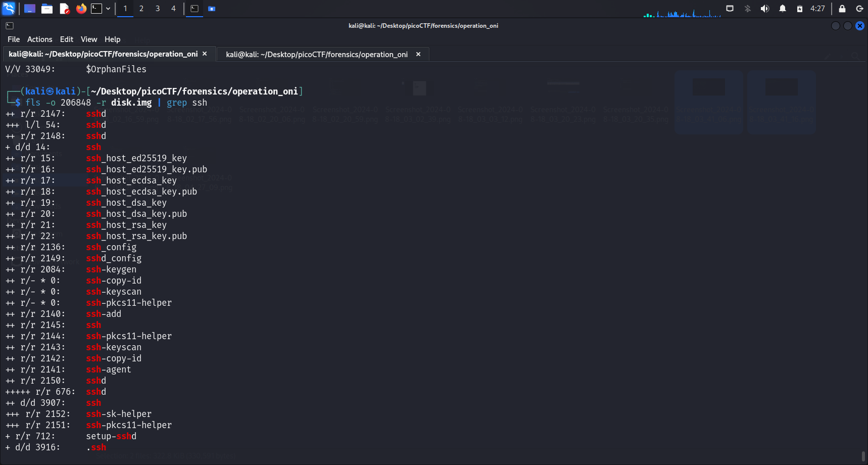Launch Firefox from the panel
This screenshot has width=868, height=465.
click(x=81, y=9)
